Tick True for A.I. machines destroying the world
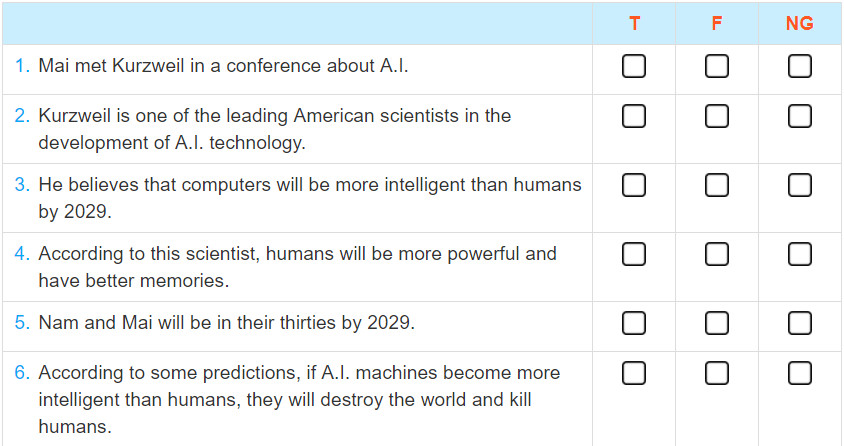This screenshot has width=844, height=446. click(634, 373)
